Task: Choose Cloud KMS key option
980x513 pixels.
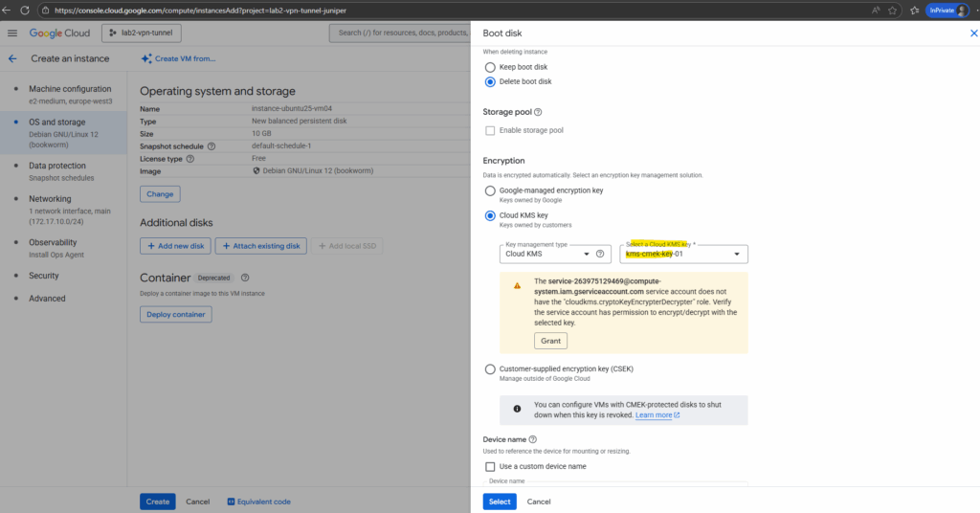Action: tap(490, 215)
